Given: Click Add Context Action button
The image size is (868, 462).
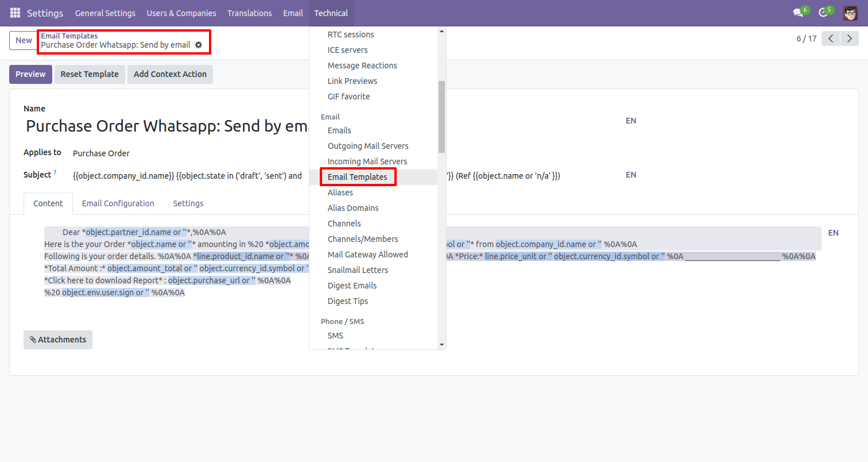Looking at the screenshot, I should point(170,74).
